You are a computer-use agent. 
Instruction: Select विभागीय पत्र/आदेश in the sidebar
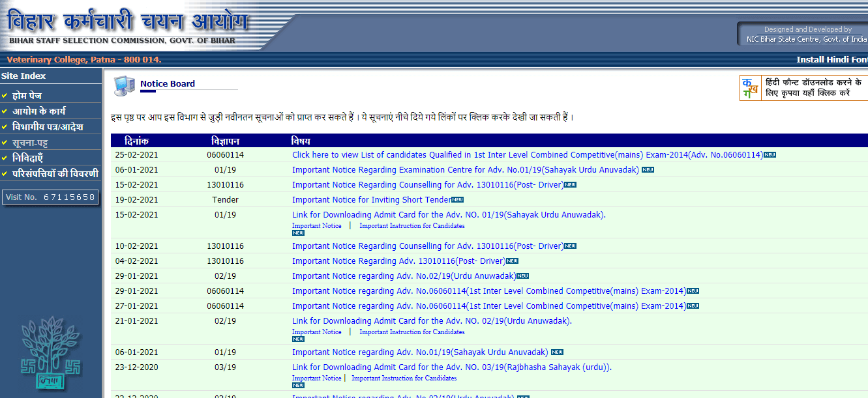48,127
